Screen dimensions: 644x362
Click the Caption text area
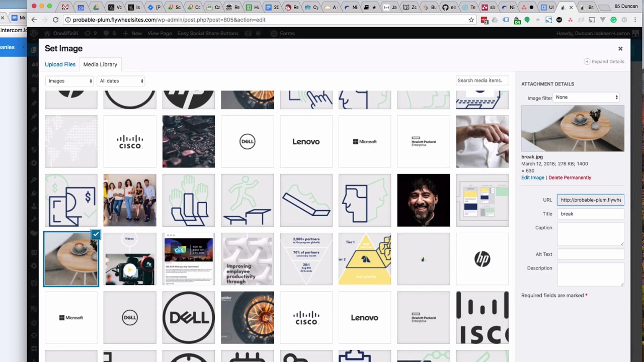click(590, 234)
